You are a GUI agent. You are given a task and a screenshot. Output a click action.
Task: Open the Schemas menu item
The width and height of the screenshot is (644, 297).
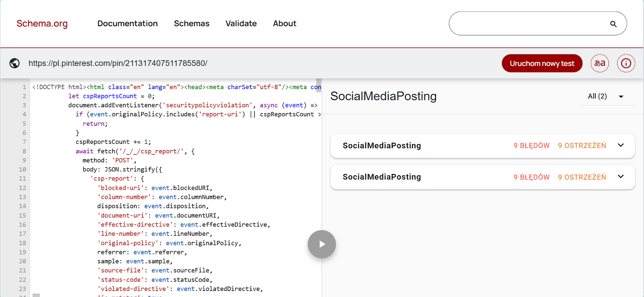pos(192,24)
